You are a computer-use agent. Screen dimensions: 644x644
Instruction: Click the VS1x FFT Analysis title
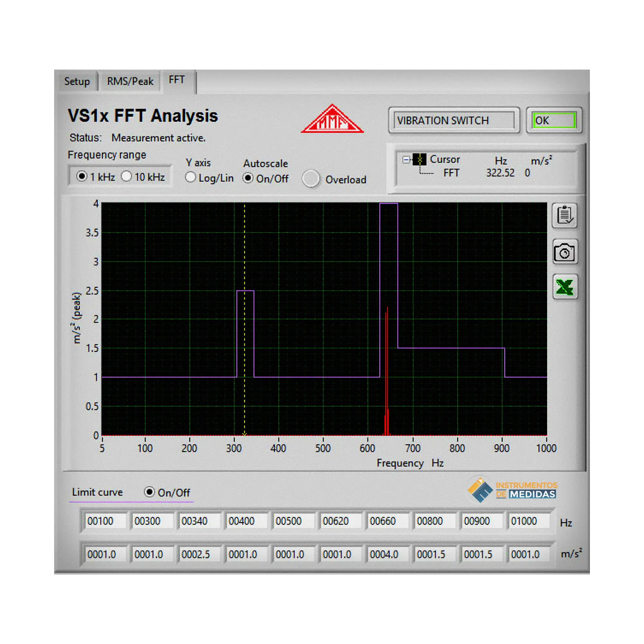[x=143, y=116]
